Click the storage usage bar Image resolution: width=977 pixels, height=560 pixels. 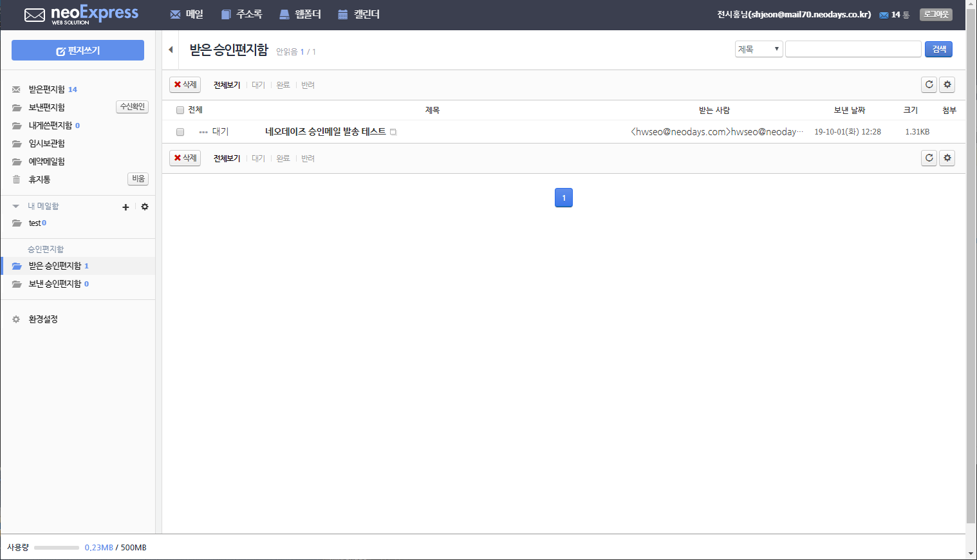pos(57,547)
